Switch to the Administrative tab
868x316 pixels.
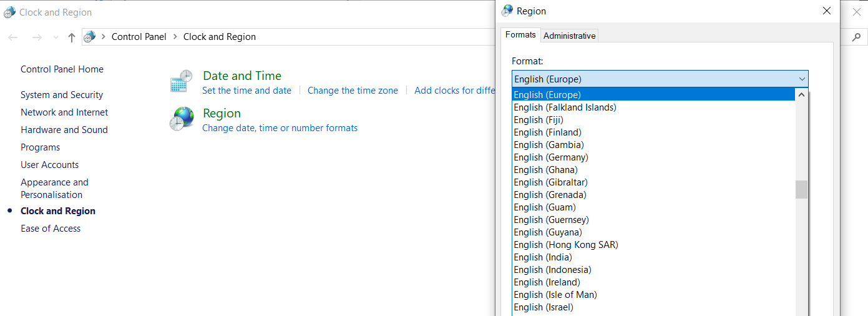pos(569,36)
